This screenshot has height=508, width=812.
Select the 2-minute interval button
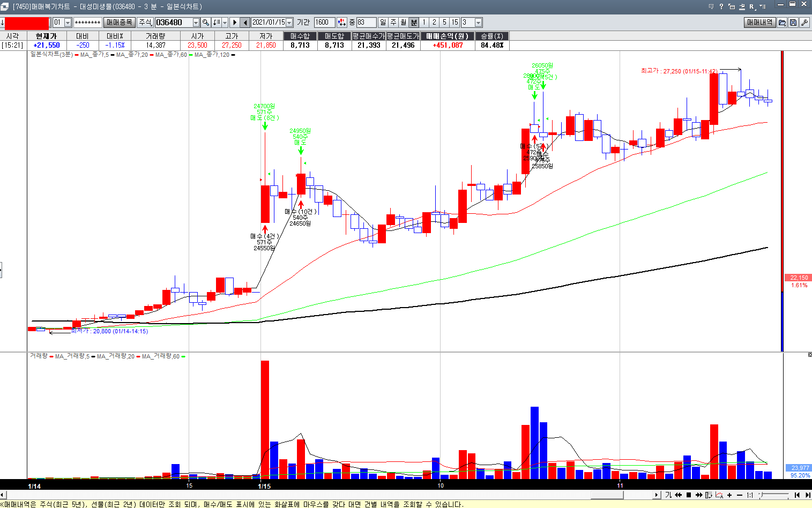(434, 23)
